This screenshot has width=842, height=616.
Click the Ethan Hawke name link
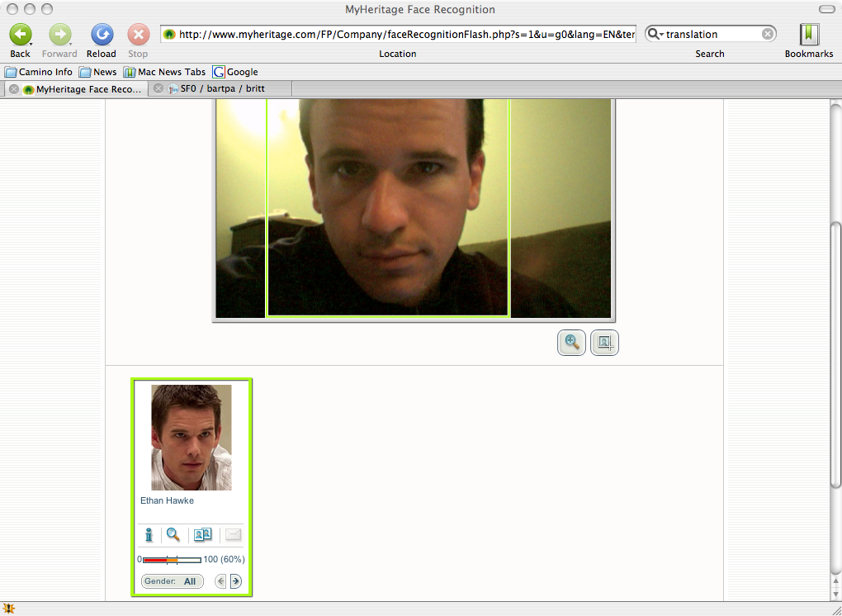tap(167, 500)
